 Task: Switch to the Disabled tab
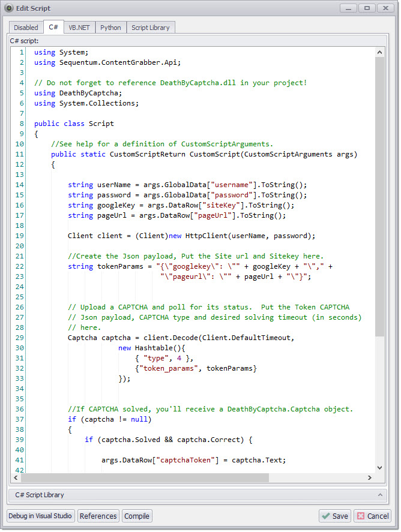tap(26, 28)
